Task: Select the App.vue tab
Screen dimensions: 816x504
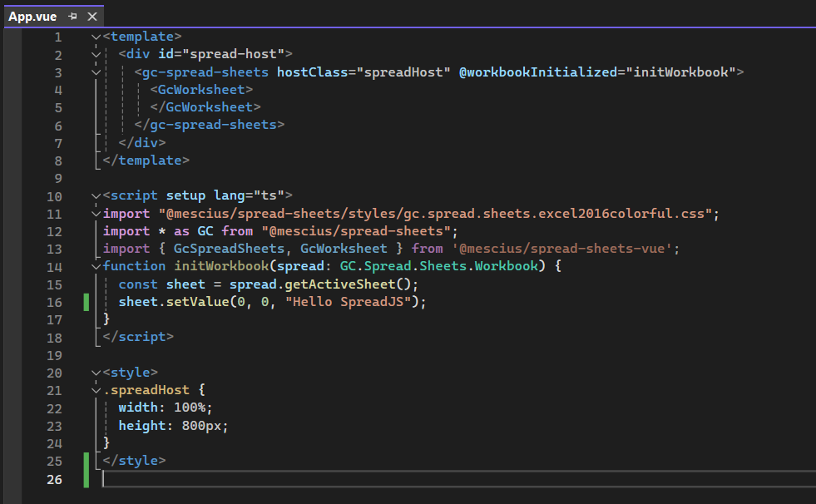Action: pos(33,15)
